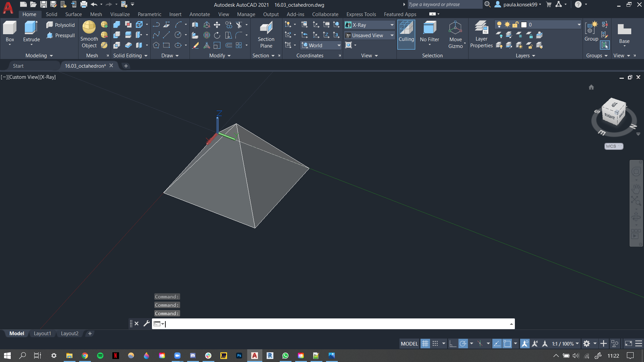Choose the Polysolid tool
This screenshot has height=362, width=644.
pyautogui.click(x=60, y=25)
